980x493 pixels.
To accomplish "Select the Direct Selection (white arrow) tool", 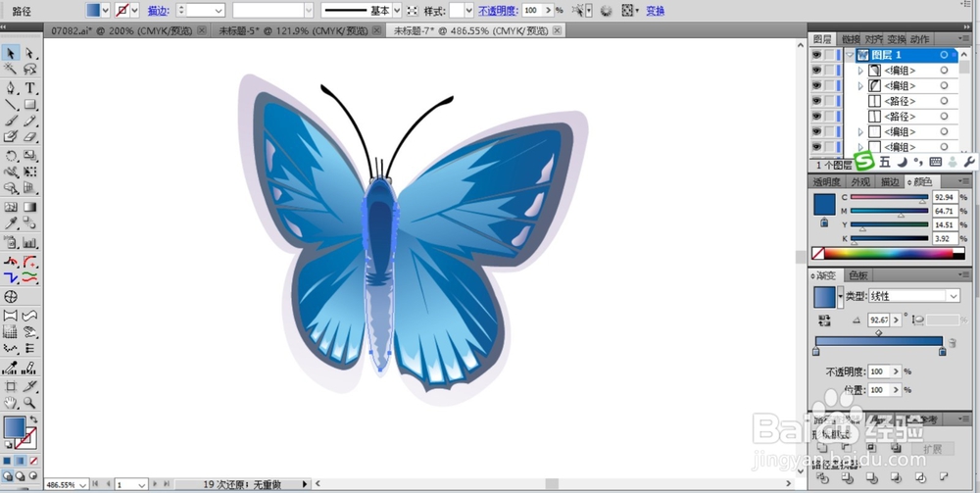I will [x=29, y=53].
